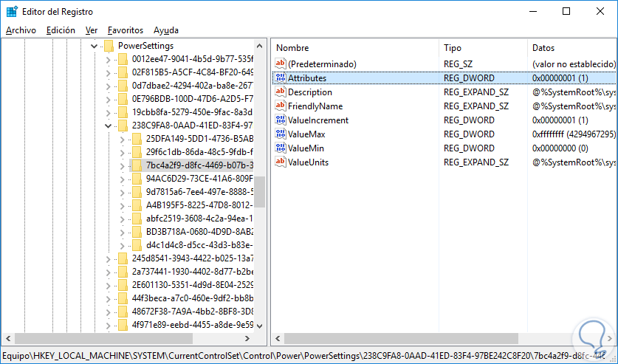The height and width of the screenshot is (364, 618).
Task: Click the string icon of (Predeterminado) value
Action: [281, 63]
